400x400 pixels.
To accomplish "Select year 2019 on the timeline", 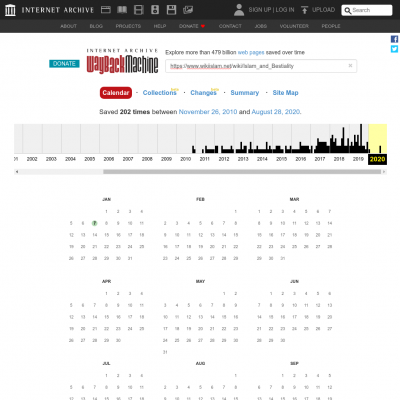I will [358, 159].
